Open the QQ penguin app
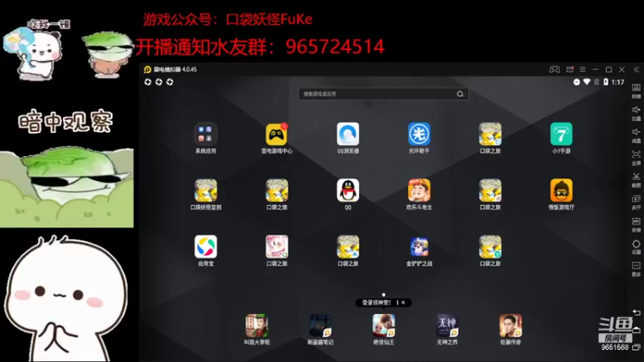The height and width of the screenshot is (362, 644). (x=348, y=191)
